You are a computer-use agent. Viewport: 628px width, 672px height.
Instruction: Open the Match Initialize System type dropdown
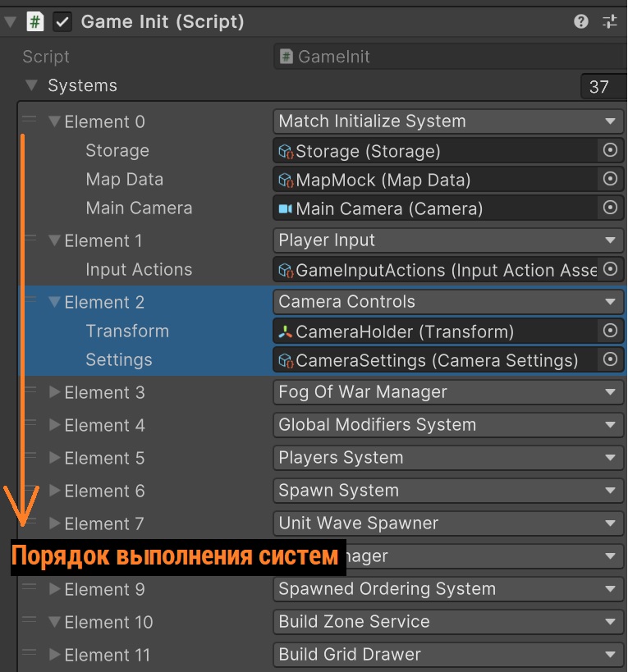tap(447, 121)
